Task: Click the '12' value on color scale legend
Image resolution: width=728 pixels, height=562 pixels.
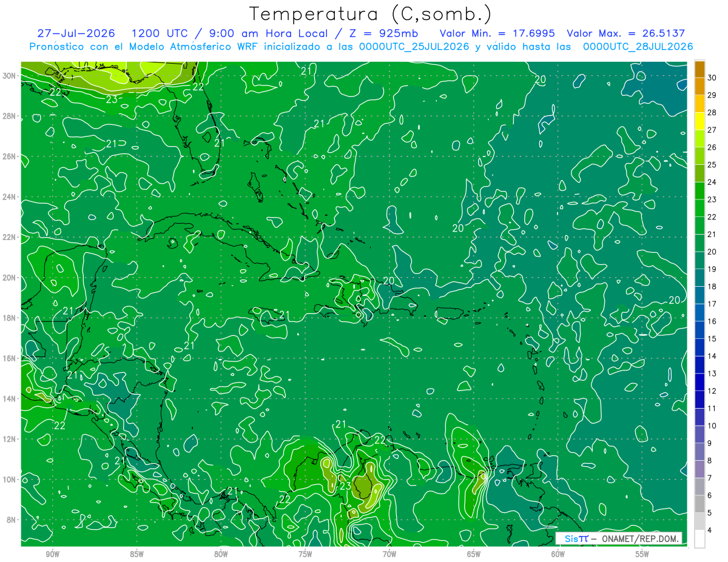Action: click(x=712, y=391)
